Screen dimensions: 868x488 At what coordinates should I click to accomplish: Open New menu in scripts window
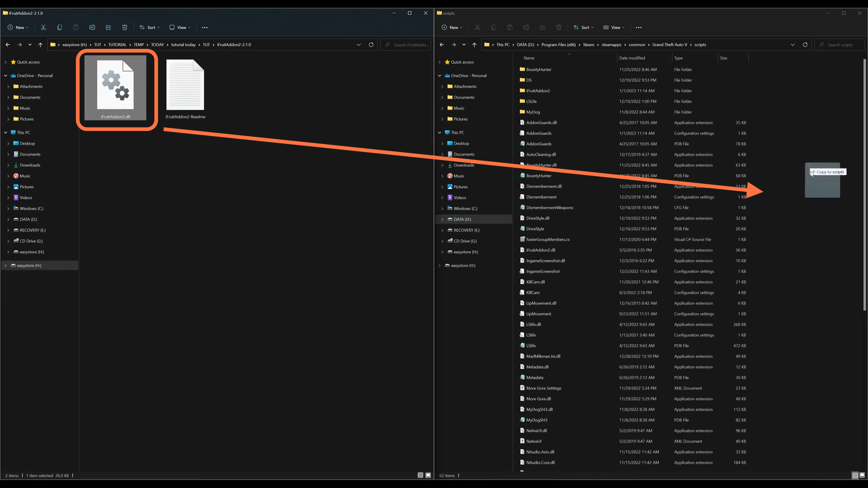[452, 28]
